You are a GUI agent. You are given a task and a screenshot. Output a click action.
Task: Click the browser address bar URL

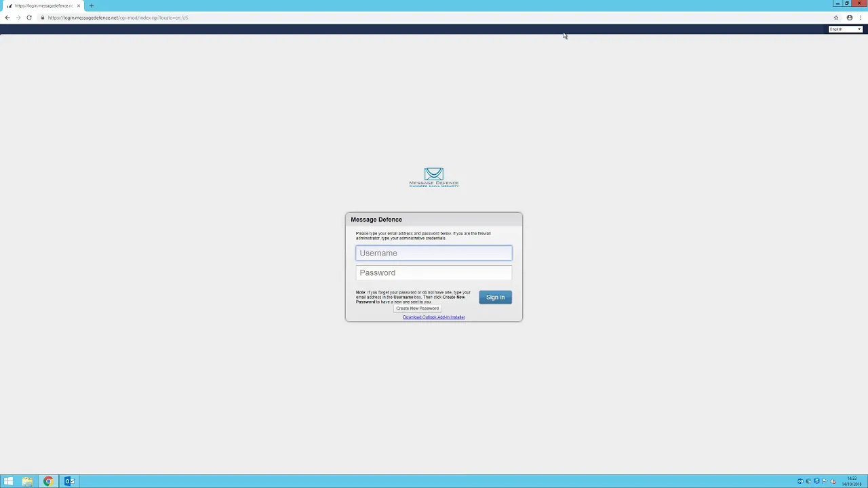[118, 18]
